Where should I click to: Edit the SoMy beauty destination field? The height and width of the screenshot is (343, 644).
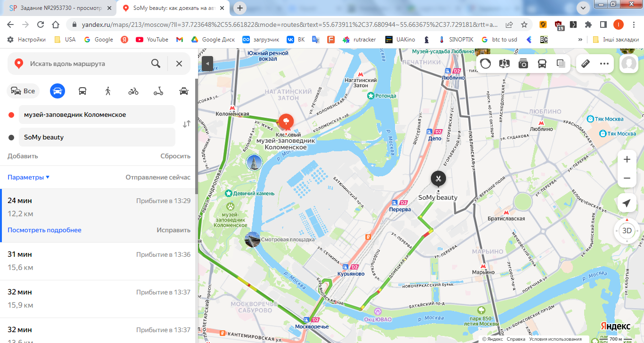[97, 137]
